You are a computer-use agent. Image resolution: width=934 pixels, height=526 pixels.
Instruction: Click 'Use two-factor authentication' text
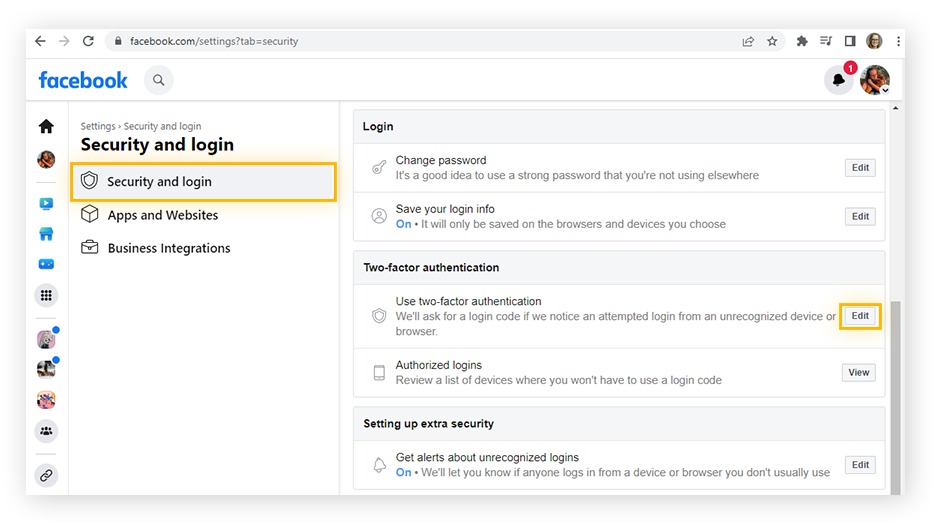click(468, 301)
